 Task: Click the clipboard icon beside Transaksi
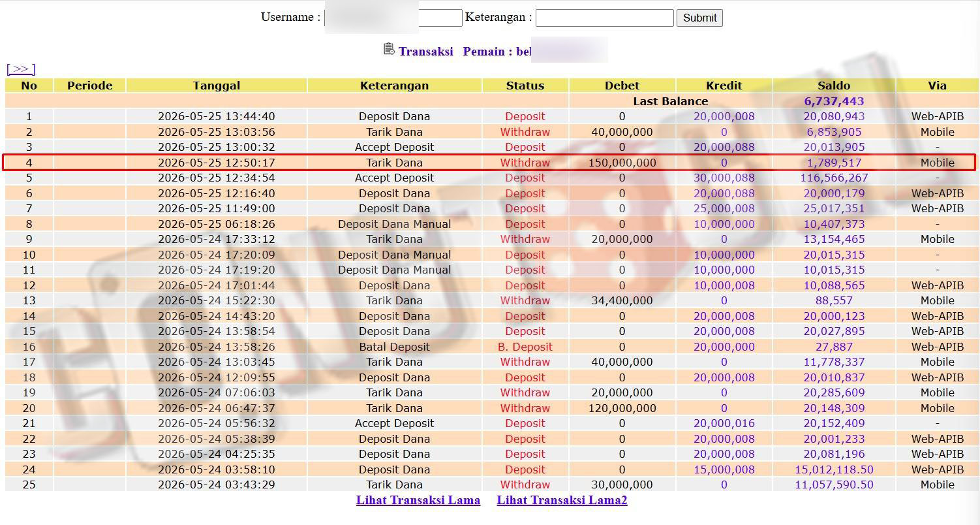(x=389, y=49)
